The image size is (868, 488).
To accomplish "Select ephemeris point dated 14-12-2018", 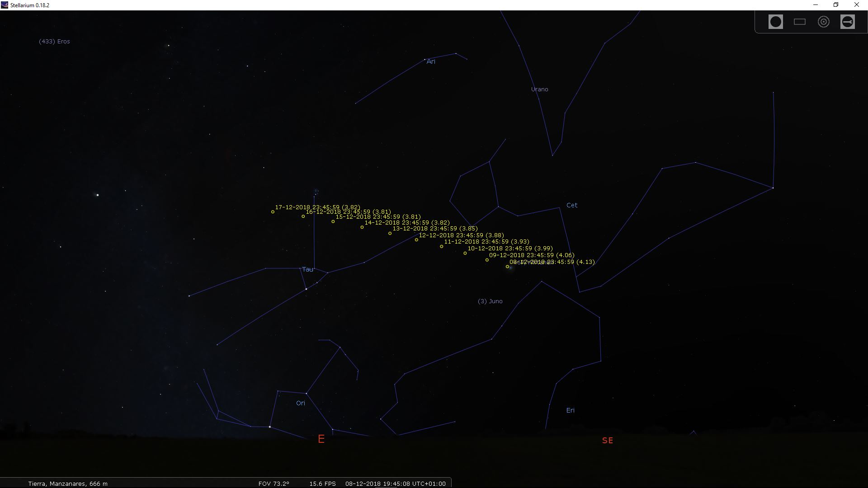I will (x=362, y=227).
